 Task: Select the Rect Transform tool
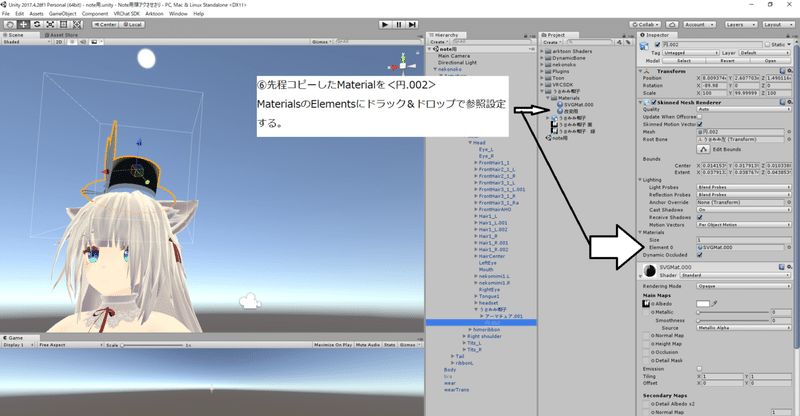pyautogui.click(x=63, y=25)
